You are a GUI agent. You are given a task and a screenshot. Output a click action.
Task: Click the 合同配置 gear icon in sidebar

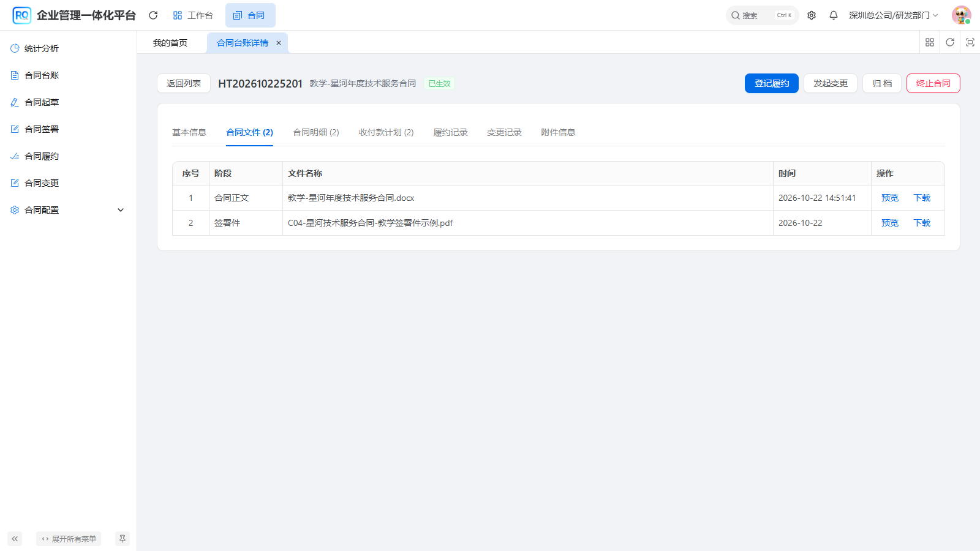click(15, 210)
